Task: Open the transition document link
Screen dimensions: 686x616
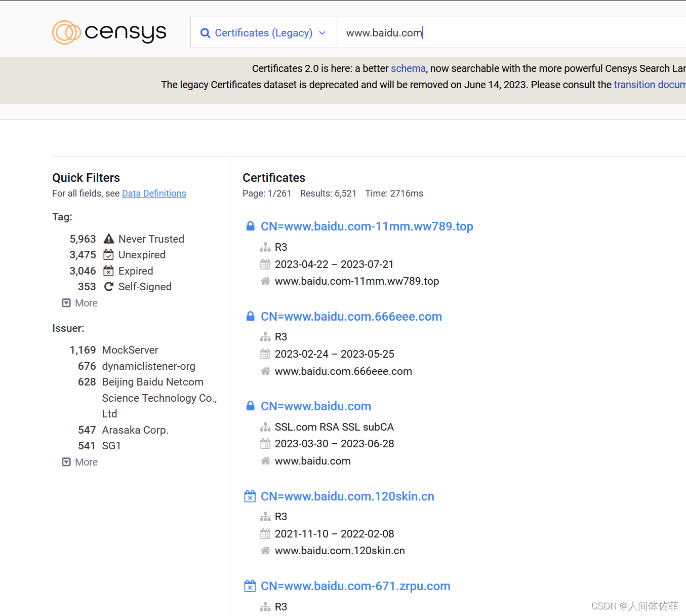Action: click(x=650, y=85)
